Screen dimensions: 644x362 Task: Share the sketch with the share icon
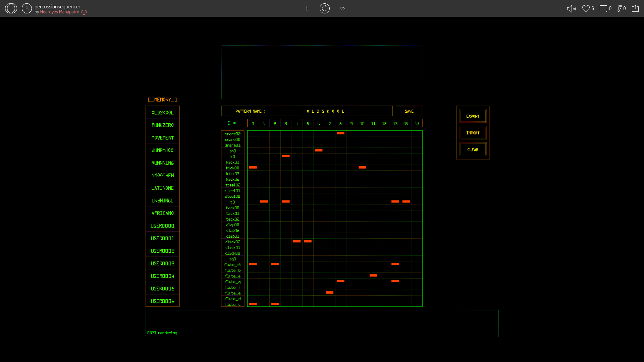tap(635, 8)
